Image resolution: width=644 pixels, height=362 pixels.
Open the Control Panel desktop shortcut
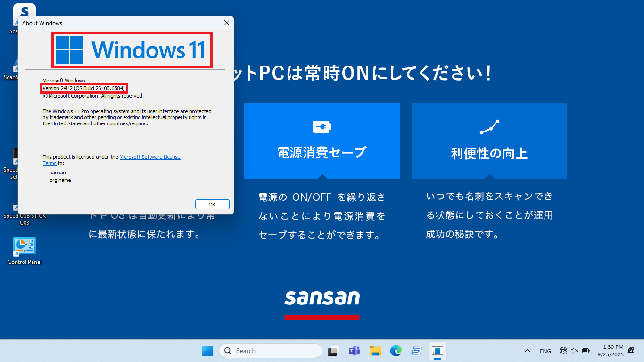[x=25, y=251]
